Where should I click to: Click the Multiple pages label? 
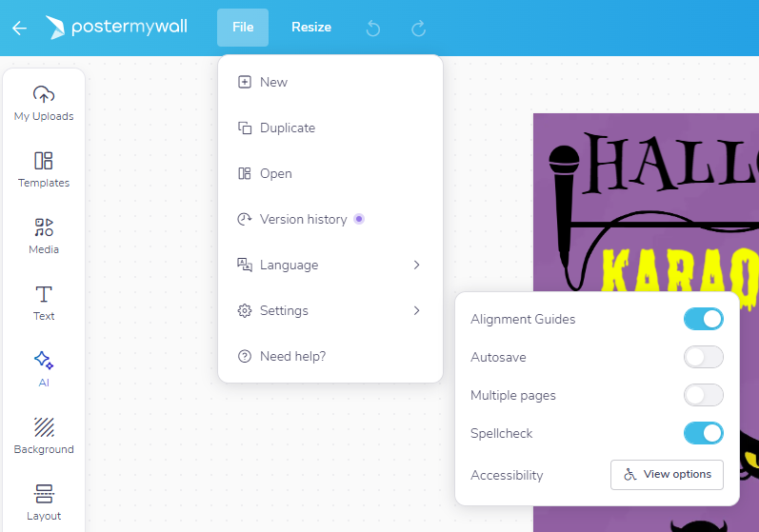513,396
